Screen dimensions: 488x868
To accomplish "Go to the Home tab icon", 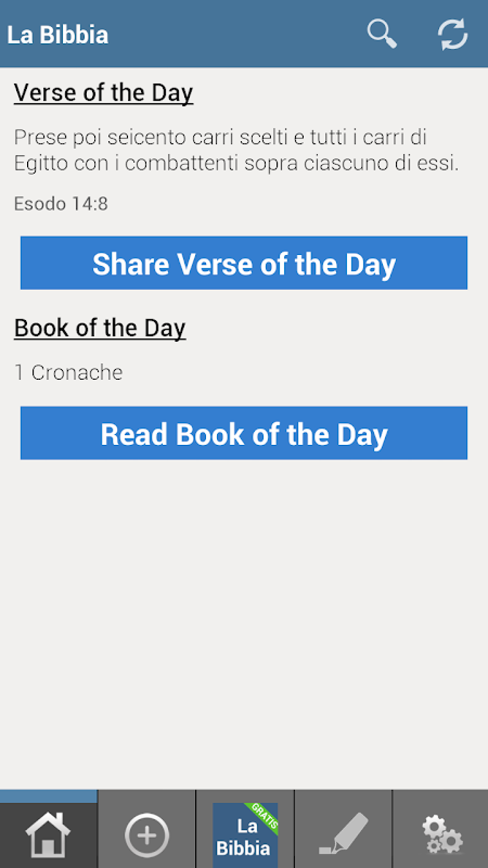I will [48, 835].
